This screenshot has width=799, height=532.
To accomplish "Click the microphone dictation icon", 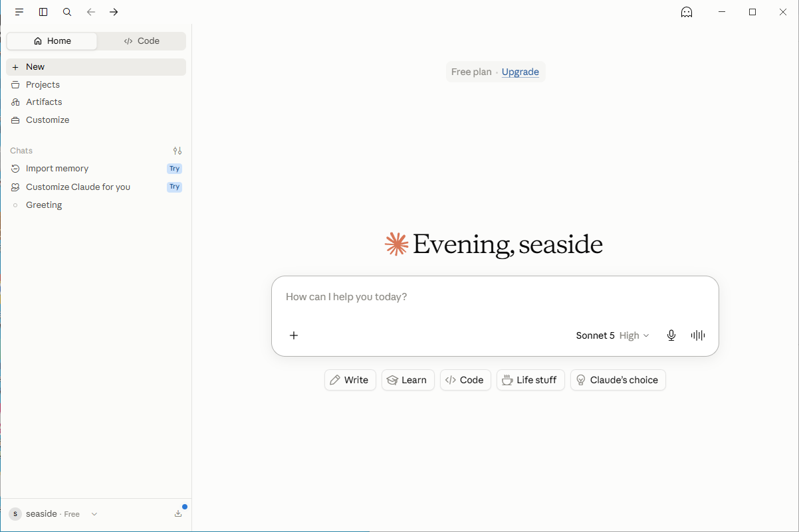I will click(671, 335).
